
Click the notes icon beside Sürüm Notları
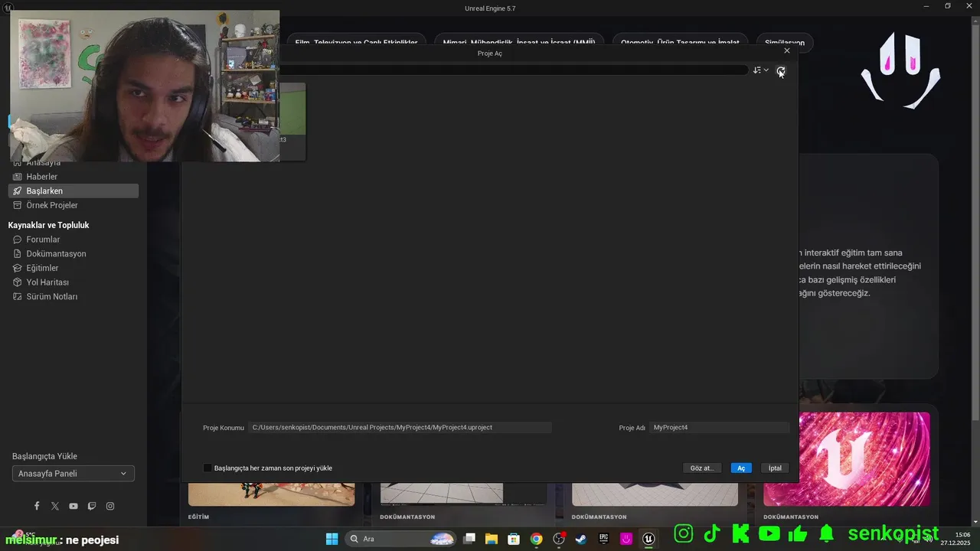pos(18,296)
